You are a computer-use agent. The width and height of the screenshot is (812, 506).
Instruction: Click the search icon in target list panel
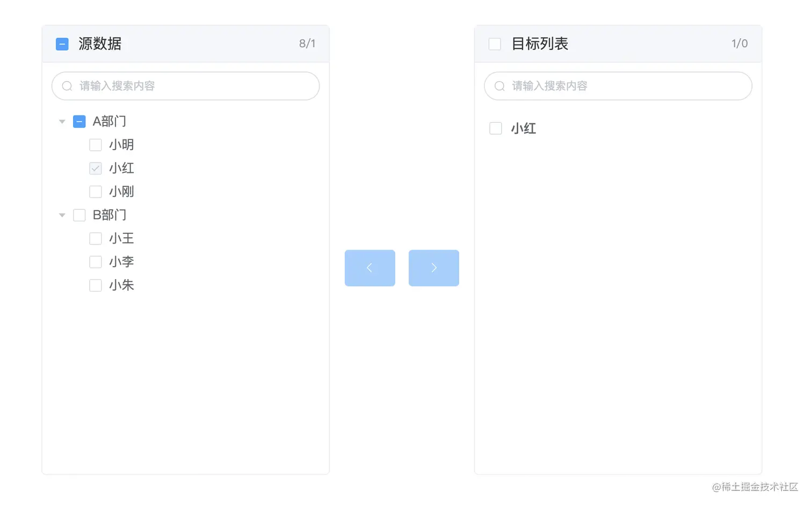(x=499, y=86)
